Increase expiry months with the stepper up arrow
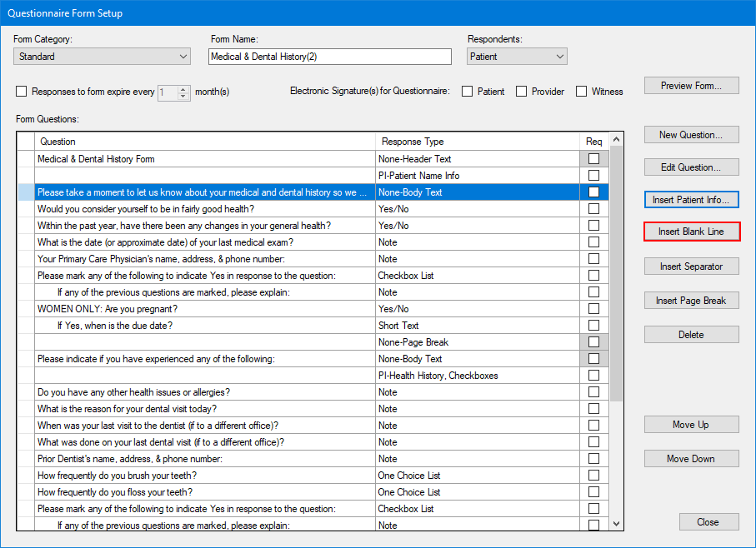The height and width of the screenshot is (548, 756). click(x=183, y=88)
